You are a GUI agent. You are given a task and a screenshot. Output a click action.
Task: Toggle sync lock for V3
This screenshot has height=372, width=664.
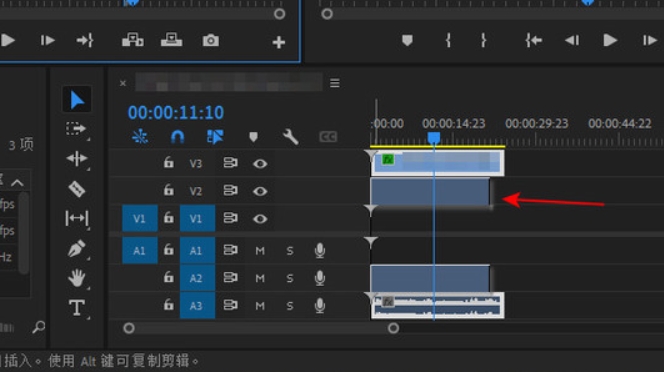click(230, 163)
